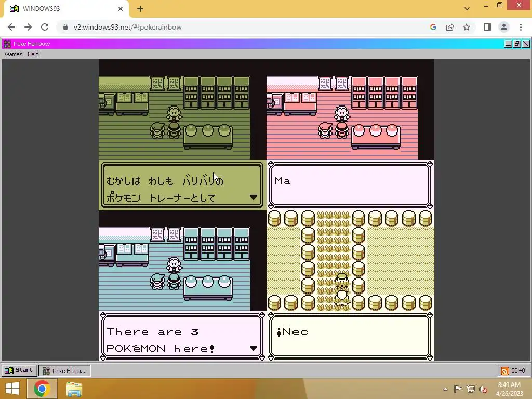Close the Poke Rainbow inner window
Screen dimensions: 532x399
[x=526, y=44]
